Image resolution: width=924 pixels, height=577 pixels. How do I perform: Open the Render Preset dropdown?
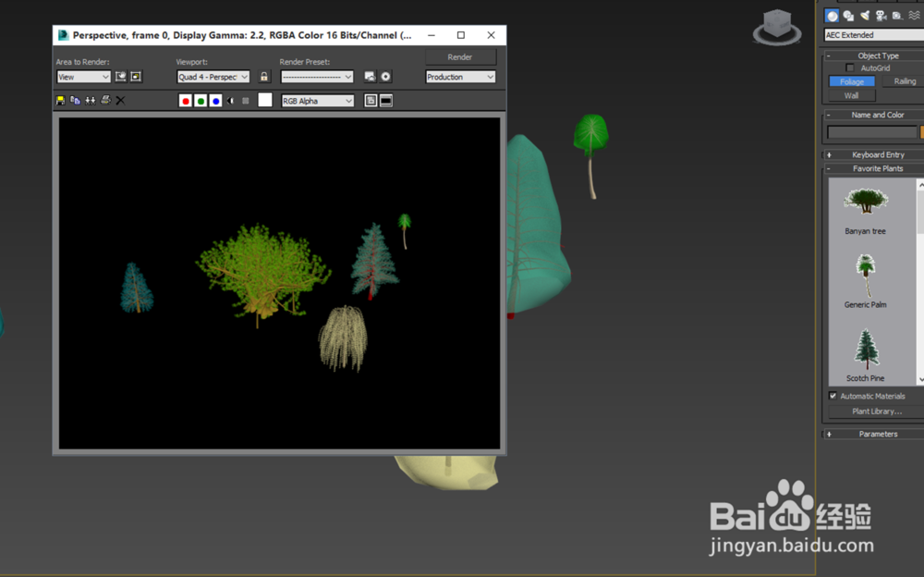(317, 77)
